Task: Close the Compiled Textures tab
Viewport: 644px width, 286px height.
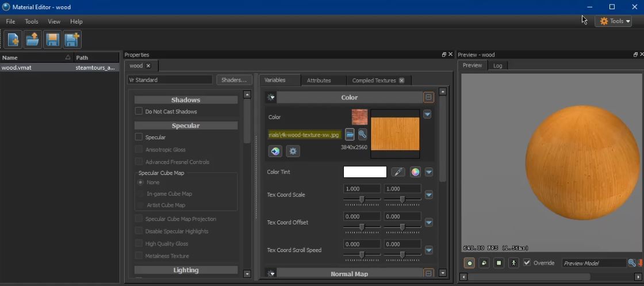Action: click(402, 81)
